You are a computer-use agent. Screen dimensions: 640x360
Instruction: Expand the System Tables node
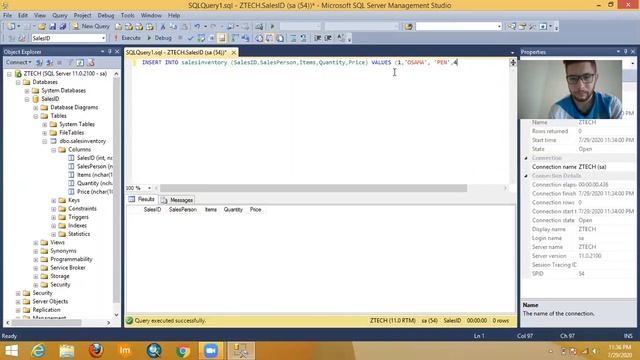point(45,124)
